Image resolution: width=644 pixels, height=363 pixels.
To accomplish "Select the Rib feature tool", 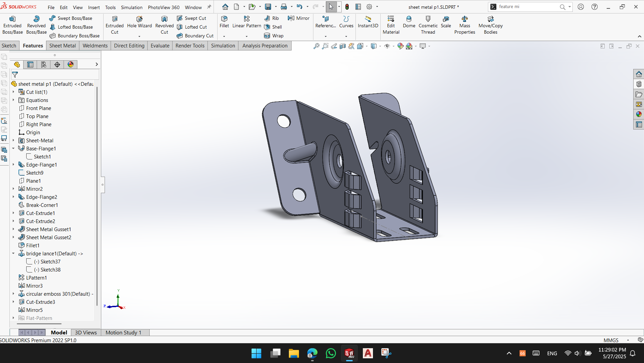I will [x=272, y=18].
